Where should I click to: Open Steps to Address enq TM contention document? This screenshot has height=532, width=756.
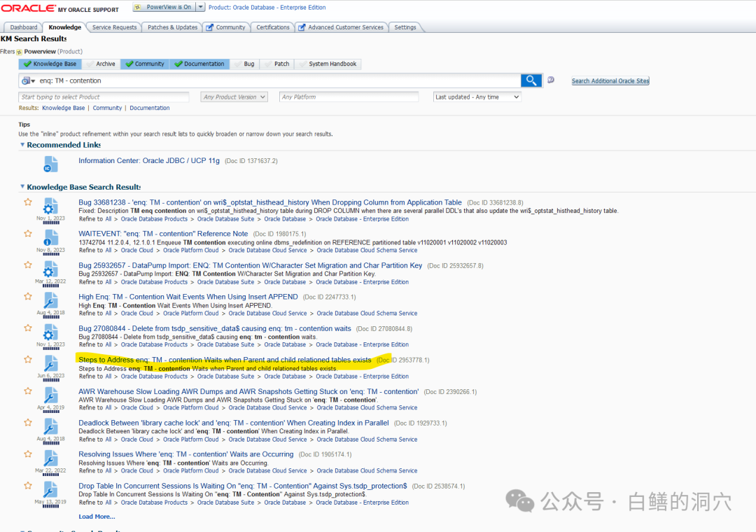point(225,360)
